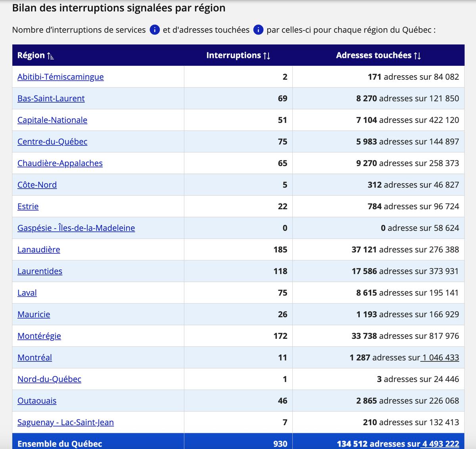The width and height of the screenshot is (476, 449).
Task: Sort table by Interruptions column
Action: (266, 56)
